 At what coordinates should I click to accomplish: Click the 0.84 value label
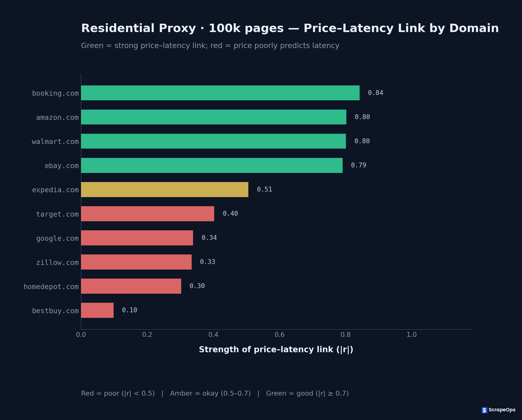[375, 93]
